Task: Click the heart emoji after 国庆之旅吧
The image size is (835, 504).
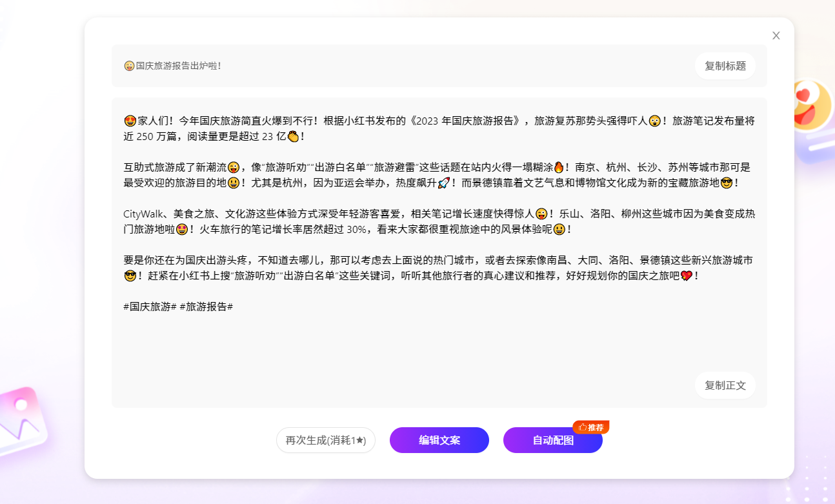Action: click(686, 276)
